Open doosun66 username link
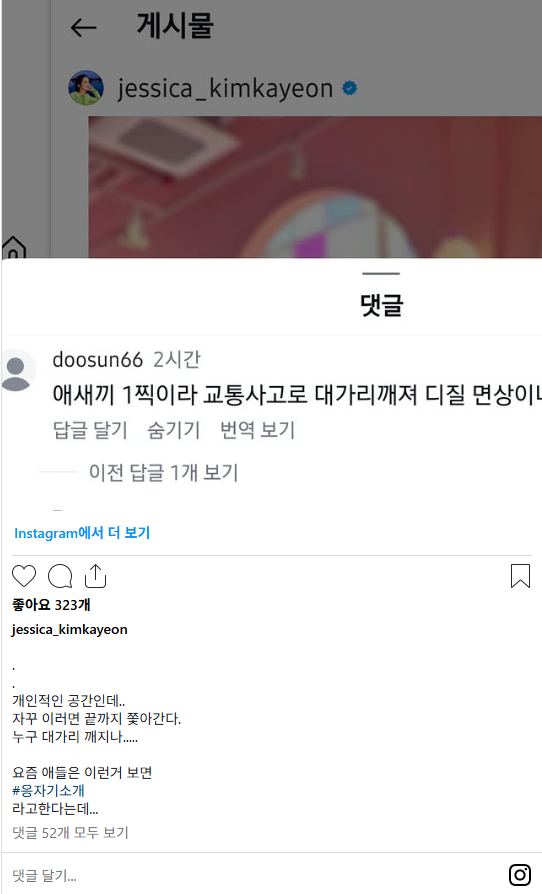Viewport: 542px width, 894px height. [x=97, y=360]
